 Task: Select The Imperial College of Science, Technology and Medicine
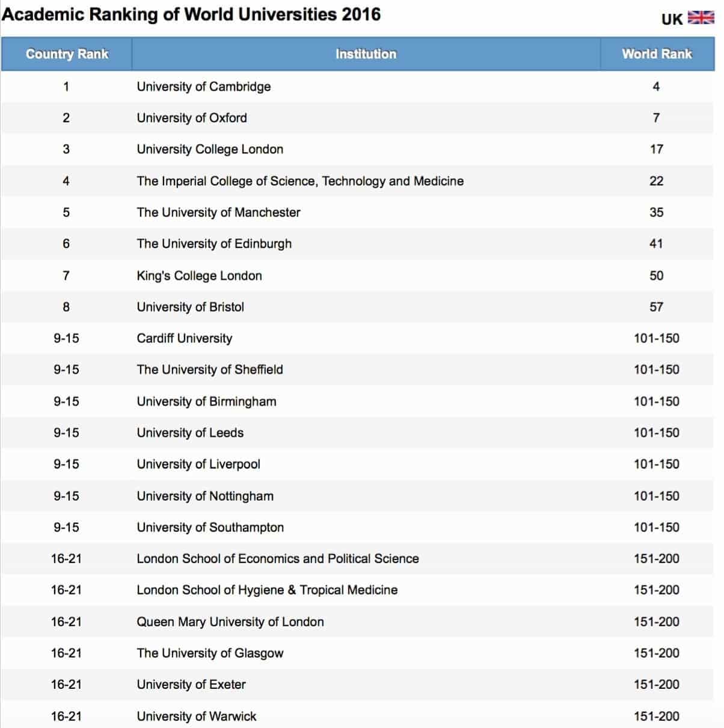(299, 180)
